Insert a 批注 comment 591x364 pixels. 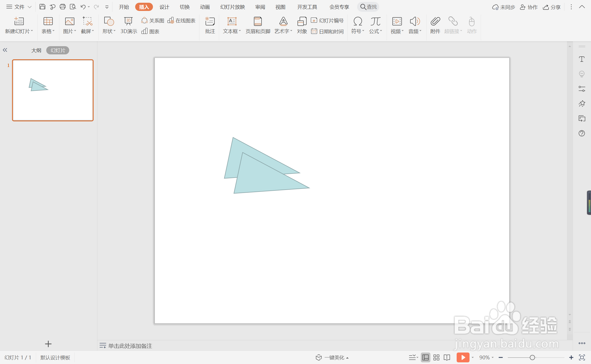click(x=210, y=25)
